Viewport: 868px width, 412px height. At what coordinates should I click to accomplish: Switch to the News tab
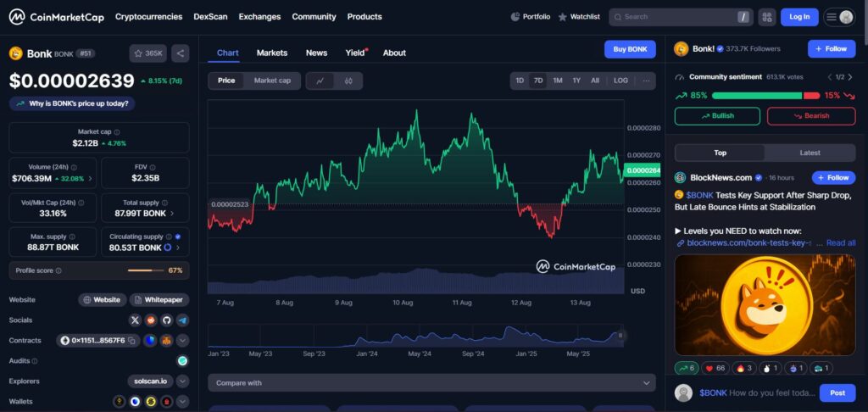coord(317,53)
